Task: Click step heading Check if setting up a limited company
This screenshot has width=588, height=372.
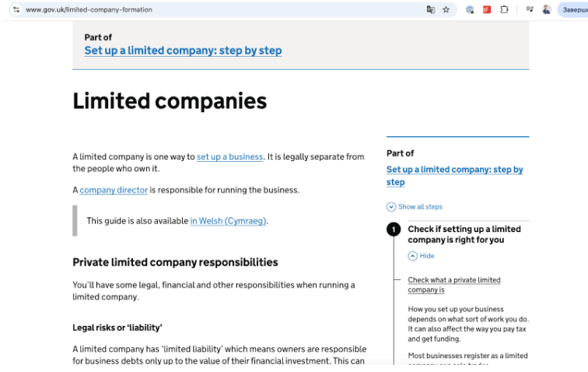Action: click(x=464, y=234)
